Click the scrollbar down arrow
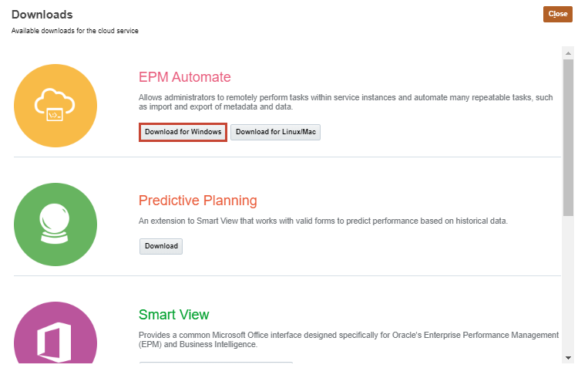Screen dimensions: 588x368 pos(569,357)
